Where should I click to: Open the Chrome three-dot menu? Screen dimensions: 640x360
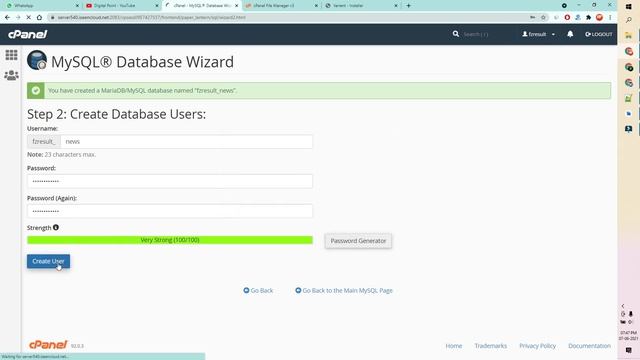[x=610, y=17]
